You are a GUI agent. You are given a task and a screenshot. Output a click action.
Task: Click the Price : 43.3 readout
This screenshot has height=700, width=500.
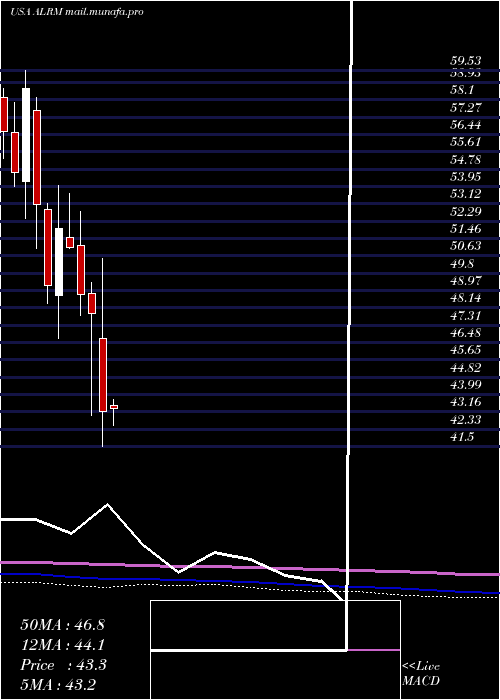[63, 665]
